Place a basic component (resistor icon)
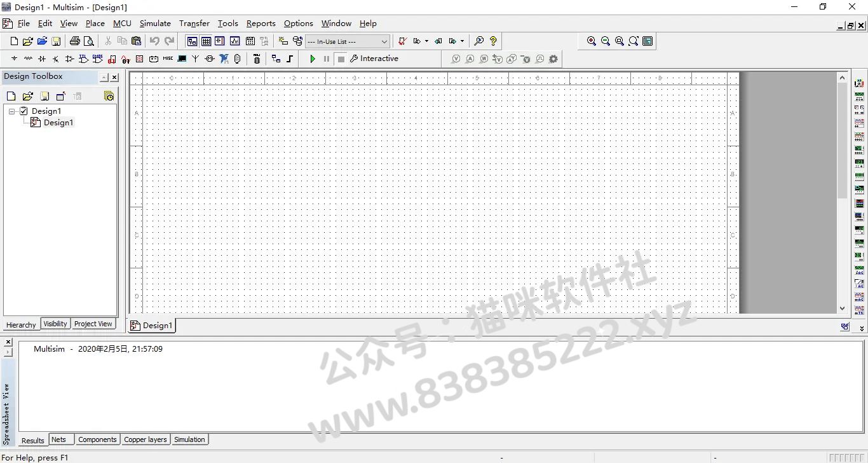This screenshot has height=463, width=868. coord(28,59)
